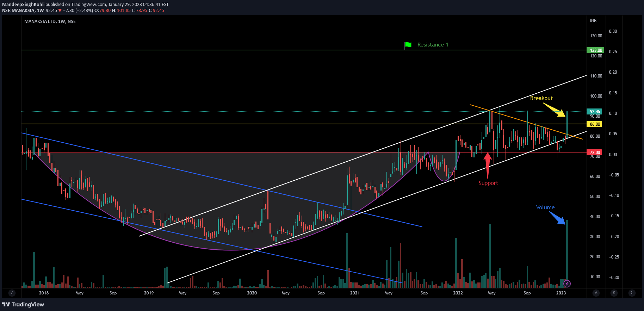
Task: Select the Resistance 1 label
Action: coord(433,45)
